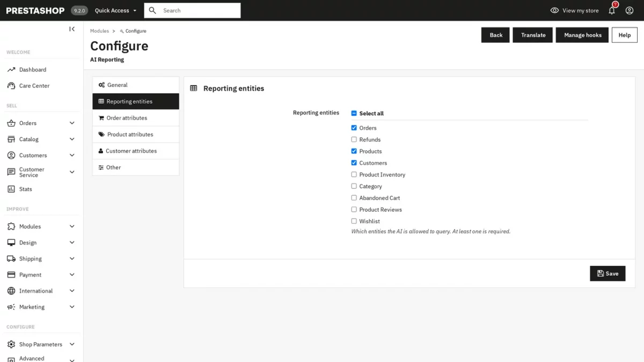Click the Translate button

tap(533, 35)
